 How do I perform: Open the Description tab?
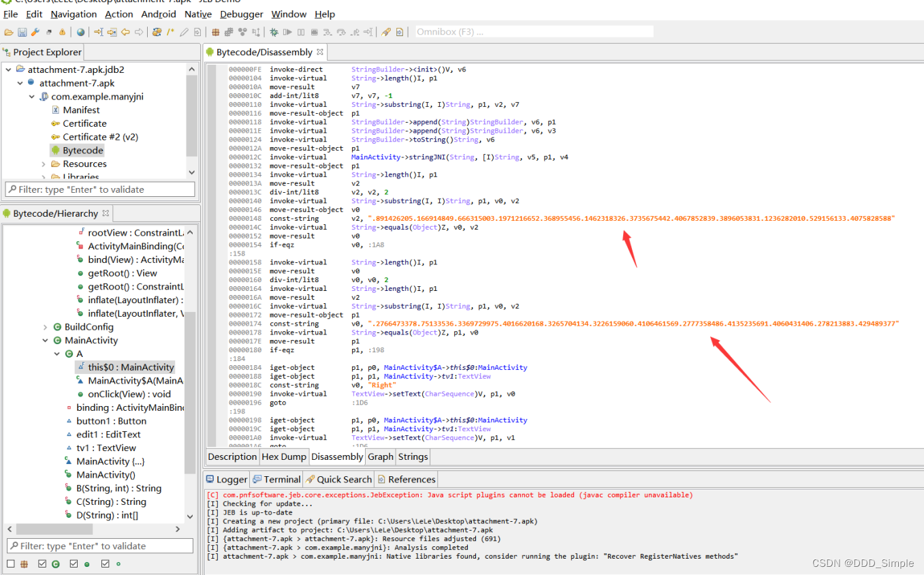click(x=232, y=456)
